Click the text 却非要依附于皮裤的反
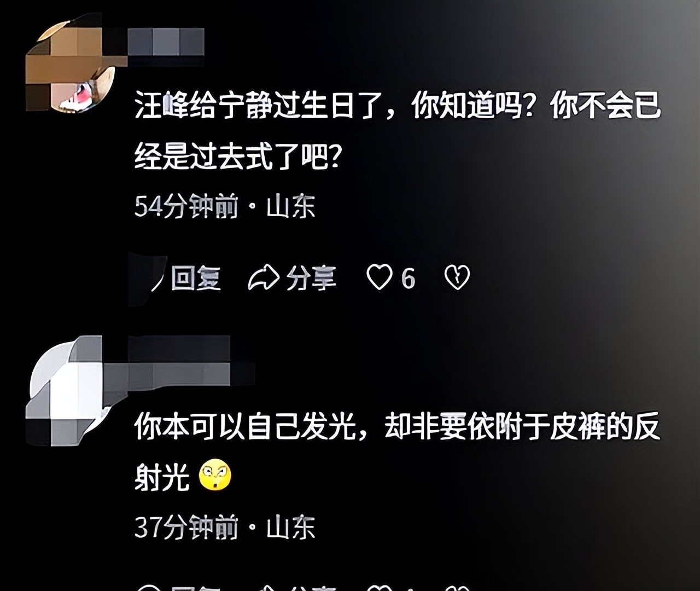The width and height of the screenshot is (700, 591). pyautogui.click(x=522, y=427)
